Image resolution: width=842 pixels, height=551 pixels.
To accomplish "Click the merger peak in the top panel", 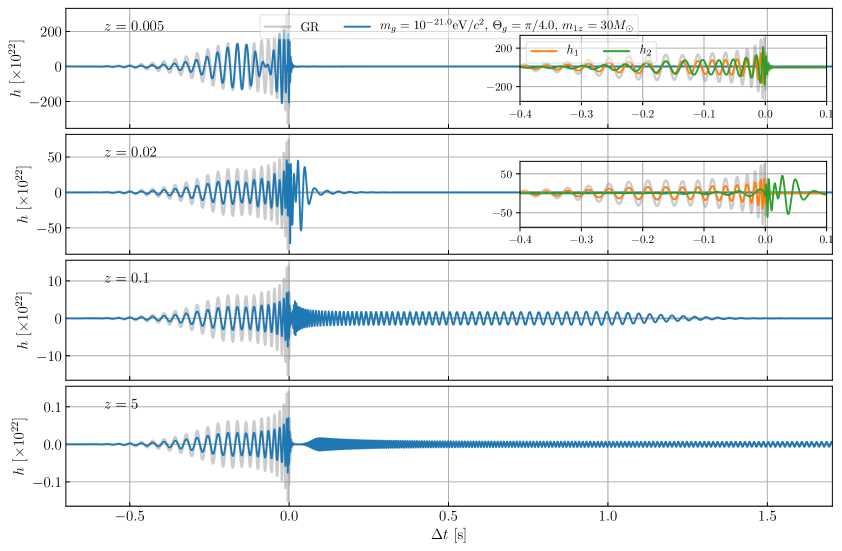I will pyautogui.click(x=288, y=66).
